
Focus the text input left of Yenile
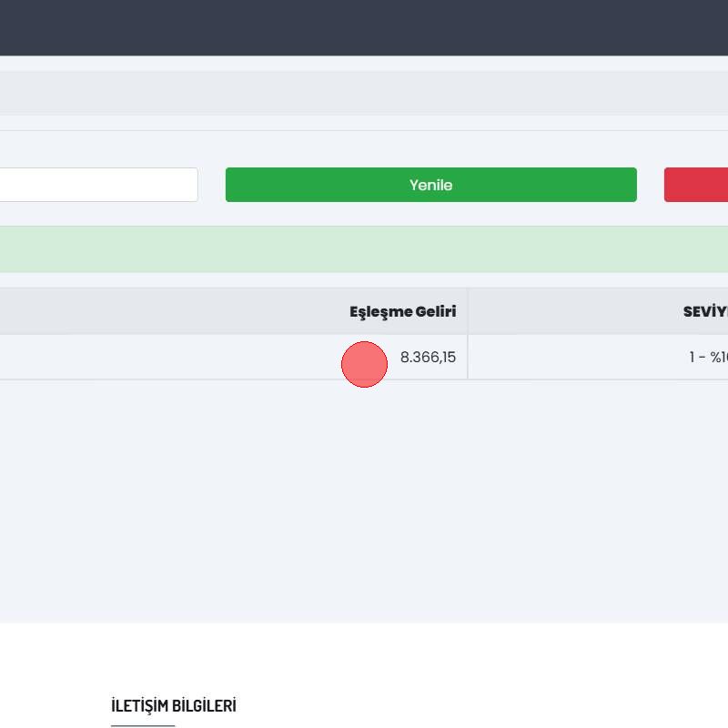point(98,185)
